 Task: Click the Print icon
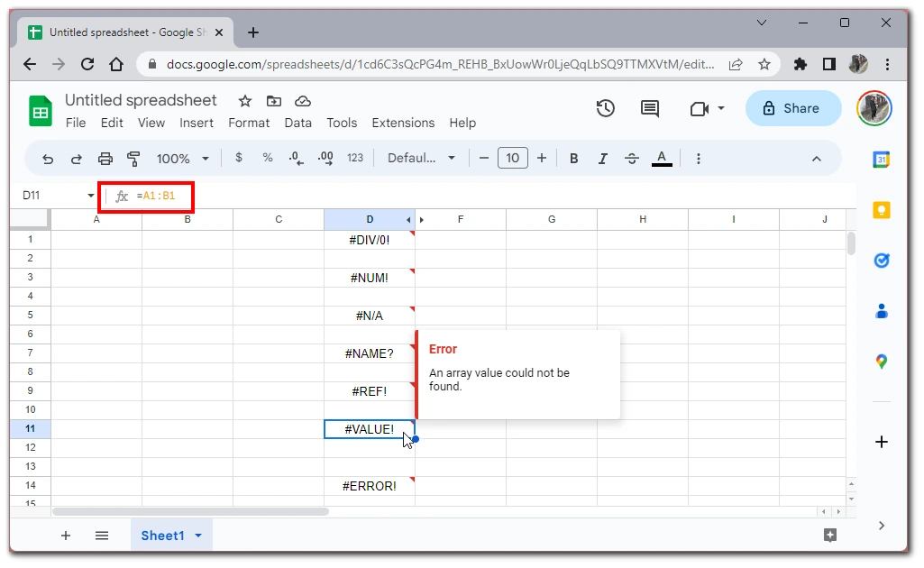pyautogui.click(x=105, y=159)
